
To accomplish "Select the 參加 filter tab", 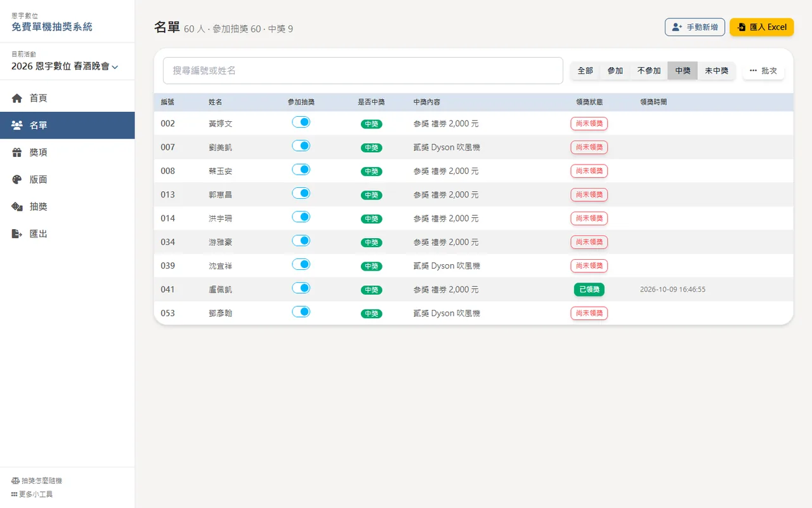I will pos(615,70).
